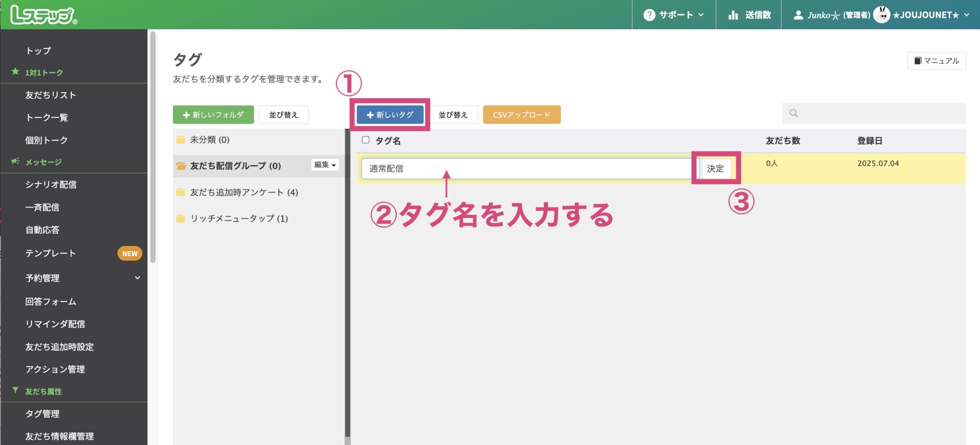The height and width of the screenshot is (445, 980).
Task: Click the 送信数 header item
Action: (x=748, y=15)
